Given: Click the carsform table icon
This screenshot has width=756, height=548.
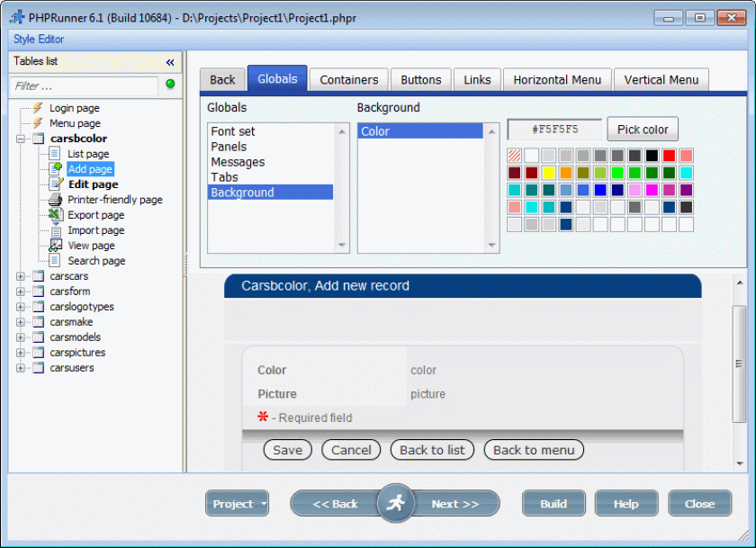Looking at the screenshot, I should click(39, 292).
